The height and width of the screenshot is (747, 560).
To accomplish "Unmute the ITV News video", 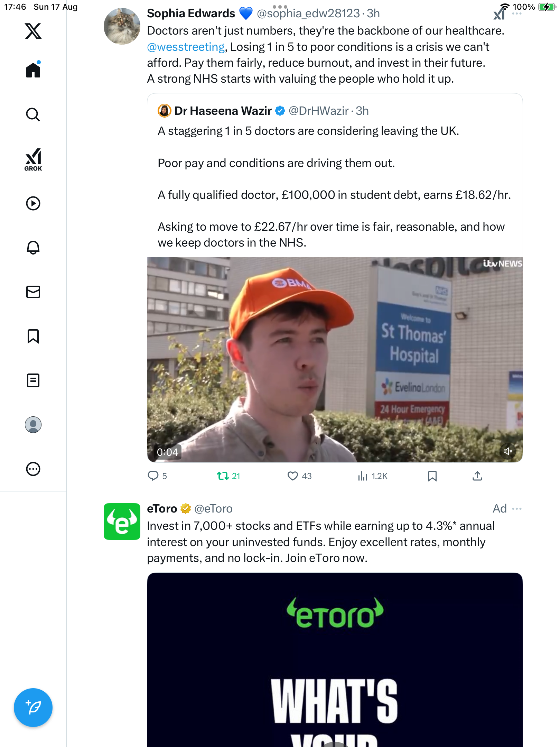I will (508, 451).
